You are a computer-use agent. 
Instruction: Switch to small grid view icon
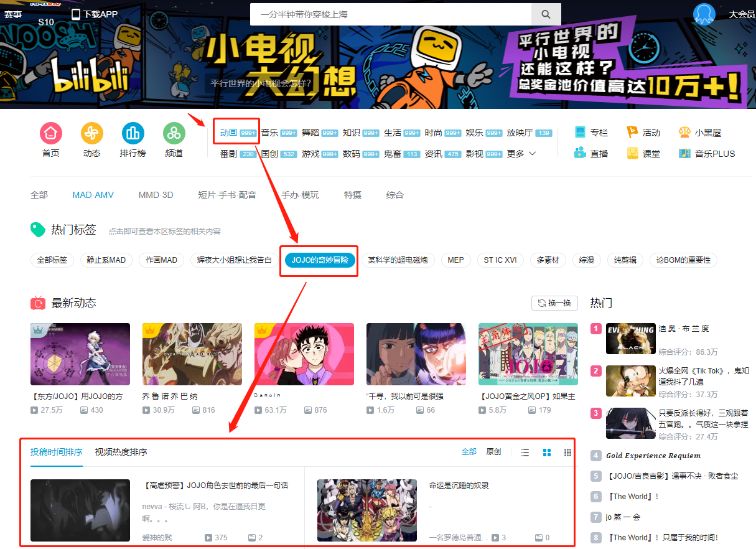click(567, 452)
